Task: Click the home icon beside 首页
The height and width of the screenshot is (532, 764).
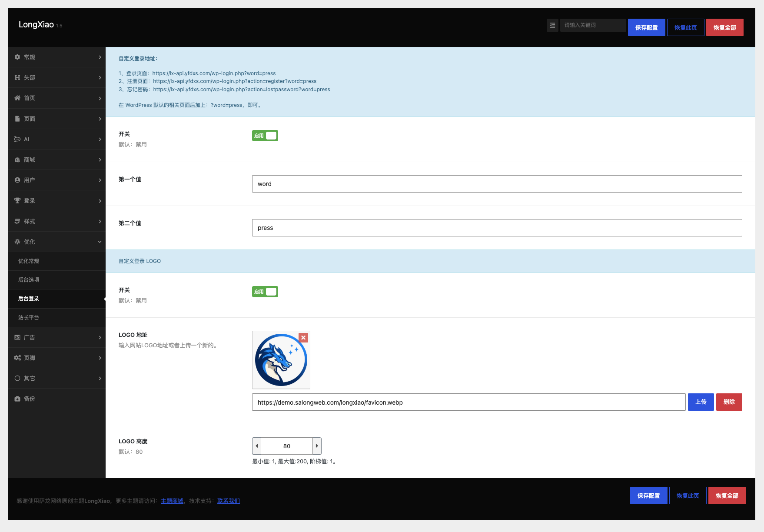Action: pos(17,98)
